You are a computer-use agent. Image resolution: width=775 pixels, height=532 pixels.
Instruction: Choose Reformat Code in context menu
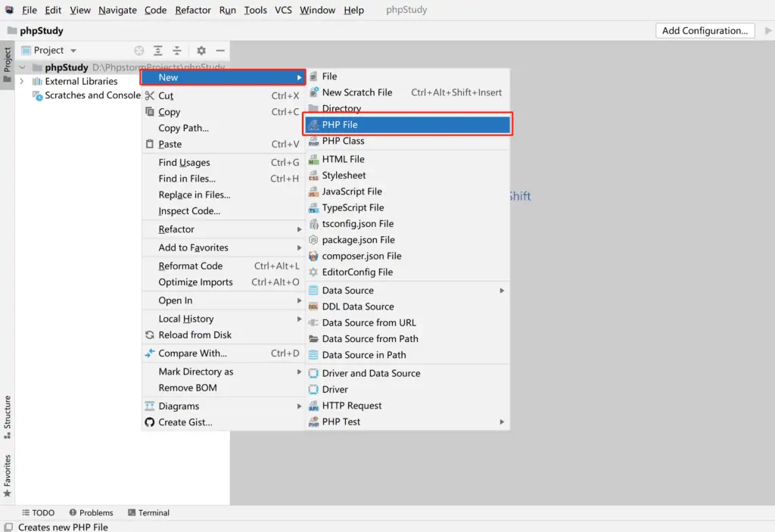tap(191, 266)
